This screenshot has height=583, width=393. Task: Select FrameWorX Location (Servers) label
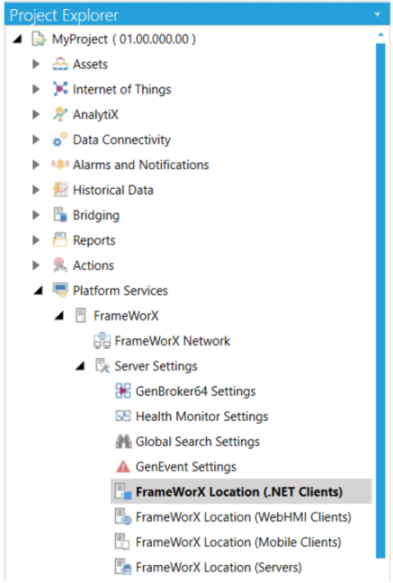tap(219, 567)
